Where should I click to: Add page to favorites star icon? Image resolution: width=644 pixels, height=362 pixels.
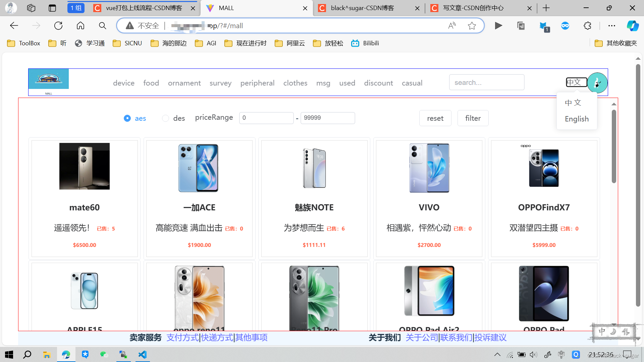click(x=472, y=25)
